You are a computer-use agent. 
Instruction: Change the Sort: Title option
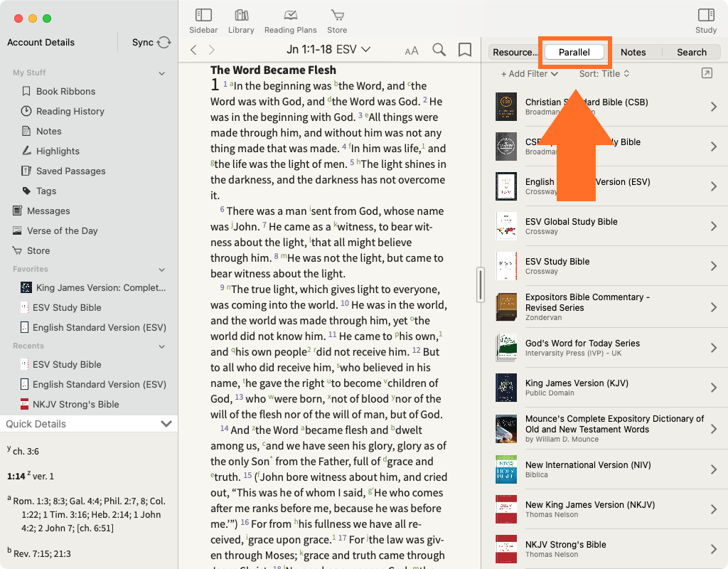[604, 74]
